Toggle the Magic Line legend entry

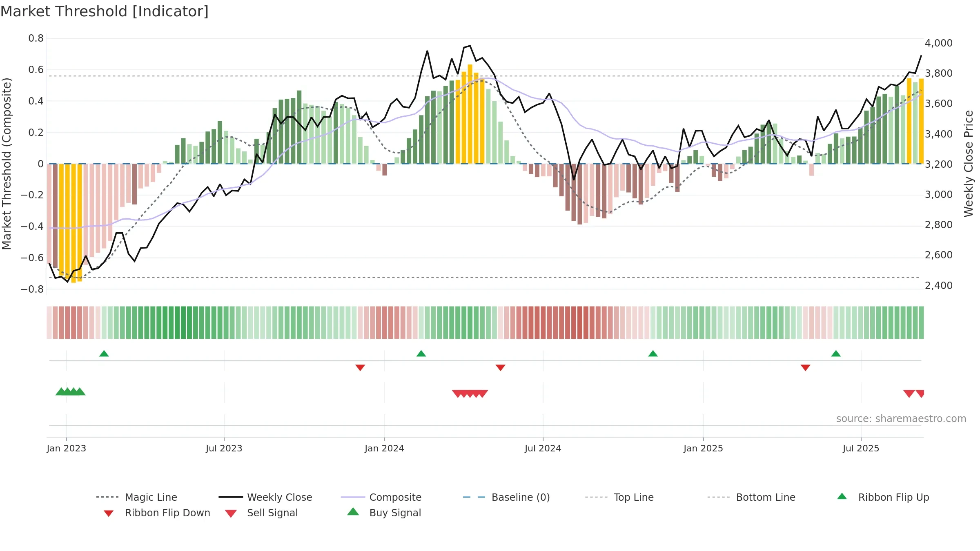[137, 497]
